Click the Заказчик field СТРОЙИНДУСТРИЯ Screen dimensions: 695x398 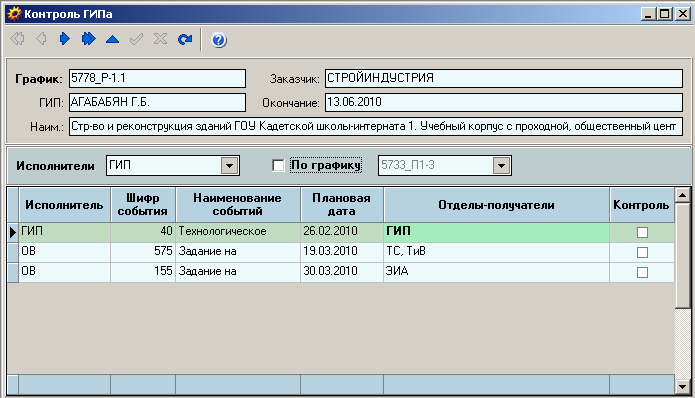(504, 78)
